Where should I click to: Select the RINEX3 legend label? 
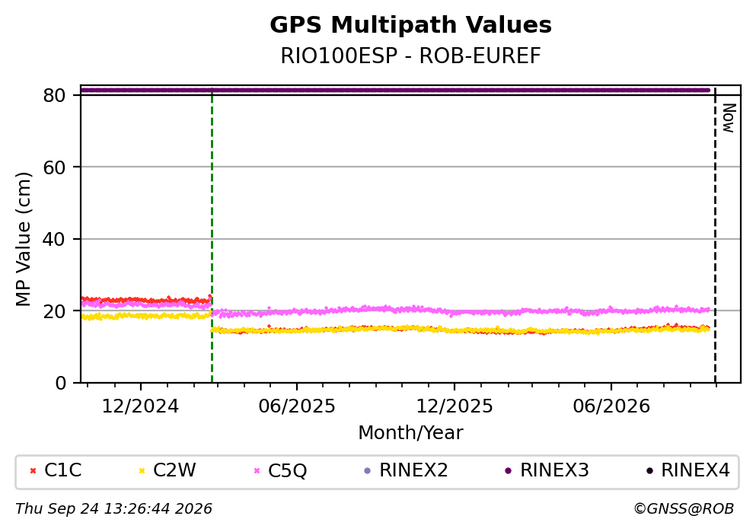[554, 470]
